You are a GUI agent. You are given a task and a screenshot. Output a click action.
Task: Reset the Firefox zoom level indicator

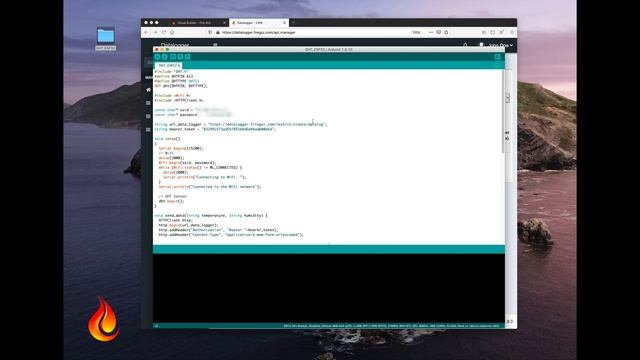416,32
